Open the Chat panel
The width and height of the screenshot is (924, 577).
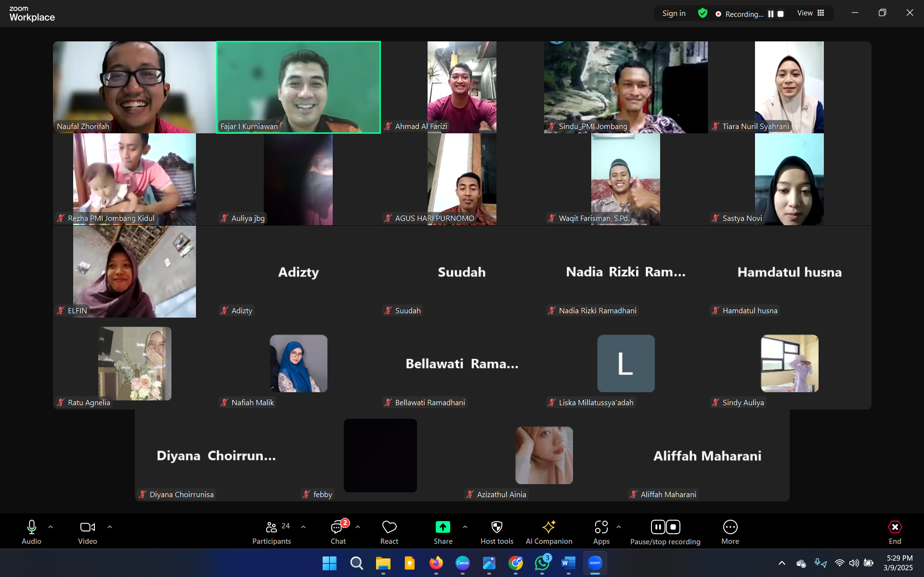tap(338, 532)
